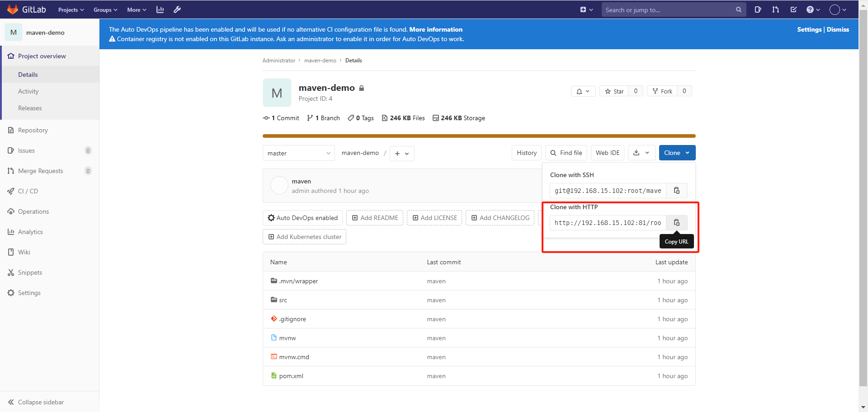Open the Web IDE
Screen dimensions: 868x412
[x=608, y=153]
